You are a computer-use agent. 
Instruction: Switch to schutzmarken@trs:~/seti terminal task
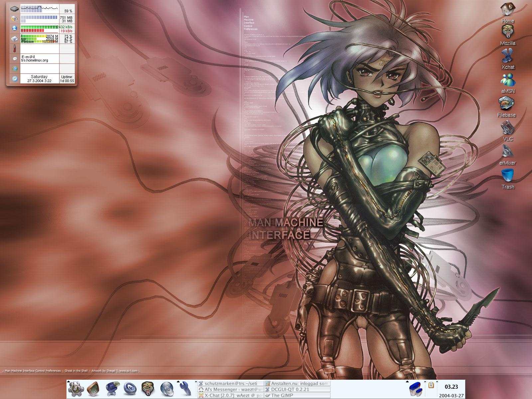(231, 383)
